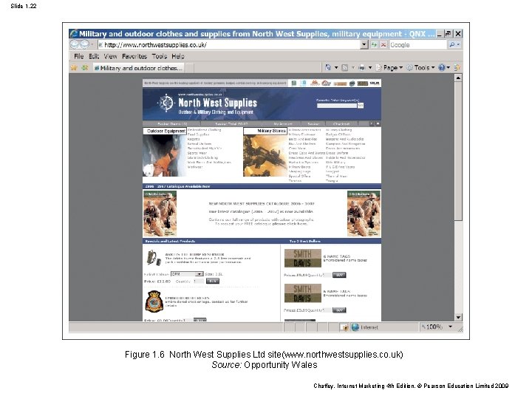The width and height of the screenshot is (532, 399).
Task: Open the search provider options arrow
Action: [x=459, y=45]
